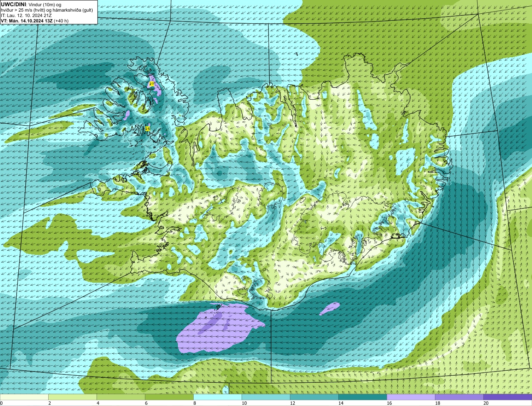This screenshot has width=532, height=406.
Task: Click the legend scale number 18
Action: point(438,403)
